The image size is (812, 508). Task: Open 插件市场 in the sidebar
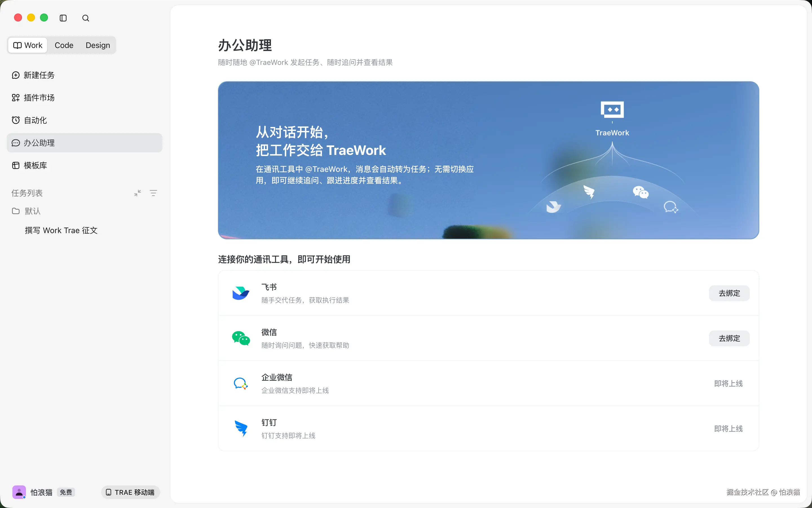[x=85, y=98]
